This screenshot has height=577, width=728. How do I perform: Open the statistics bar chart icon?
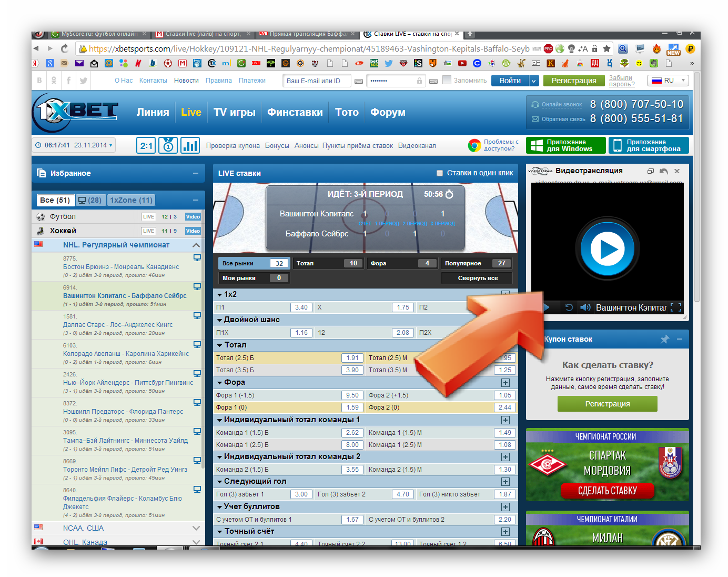click(x=190, y=145)
